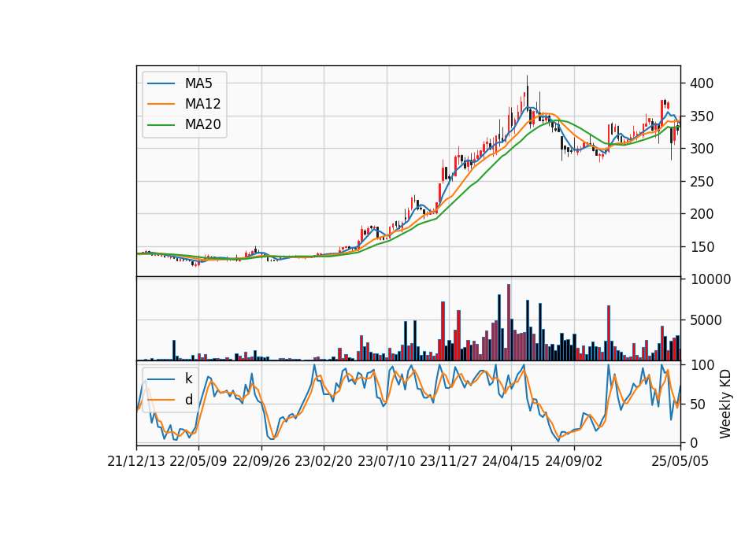Click the MA12 legend label
This screenshot has width=756, height=543.
point(202,104)
